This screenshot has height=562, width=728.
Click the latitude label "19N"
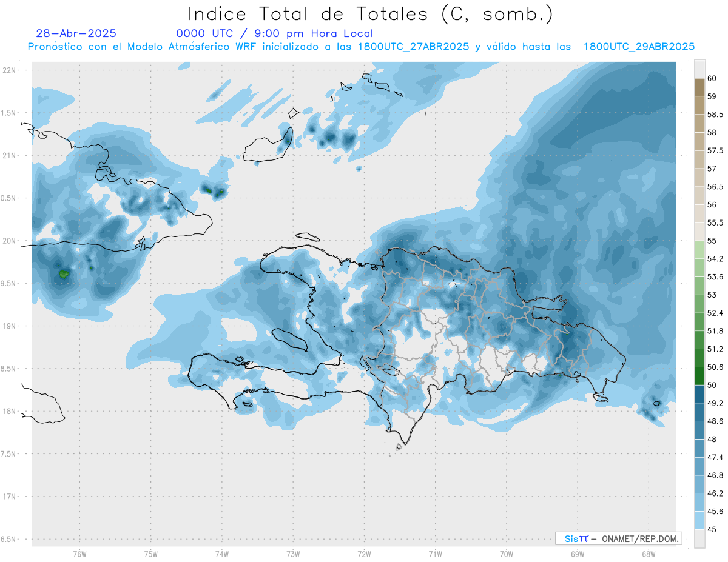[x=10, y=326]
